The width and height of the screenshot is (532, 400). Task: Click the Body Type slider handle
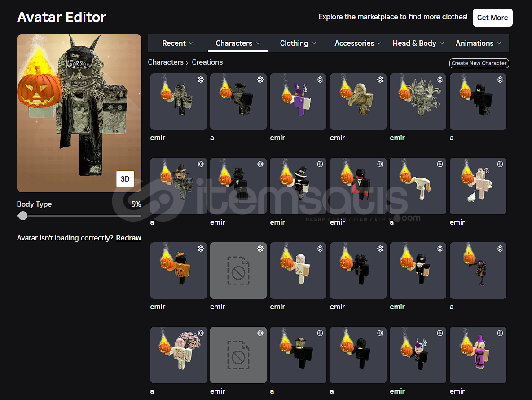pyautogui.click(x=23, y=216)
